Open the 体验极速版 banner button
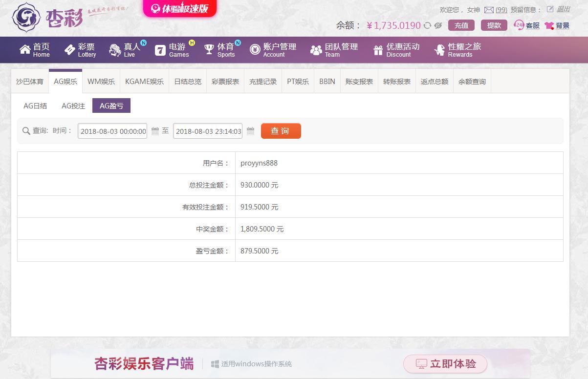The height and width of the screenshot is (379, 588). coord(180,8)
